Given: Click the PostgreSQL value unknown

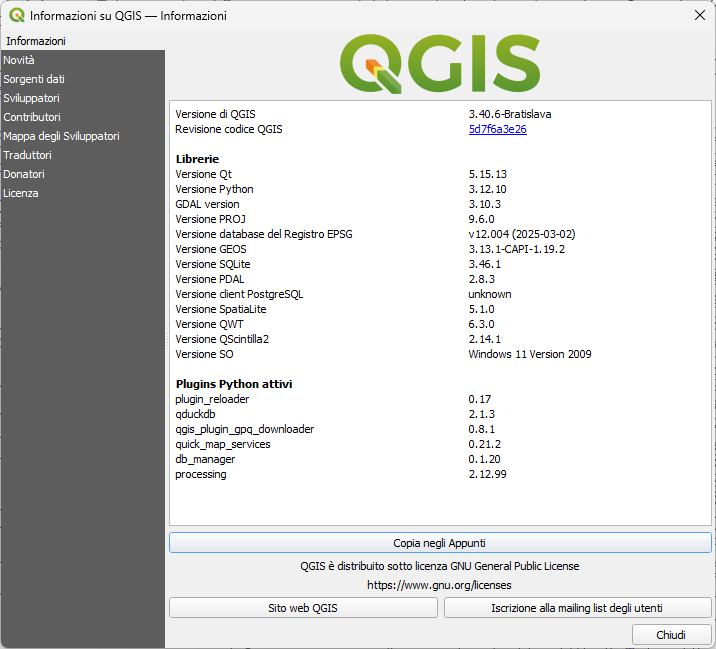Looking at the screenshot, I should [x=490, y=294].
